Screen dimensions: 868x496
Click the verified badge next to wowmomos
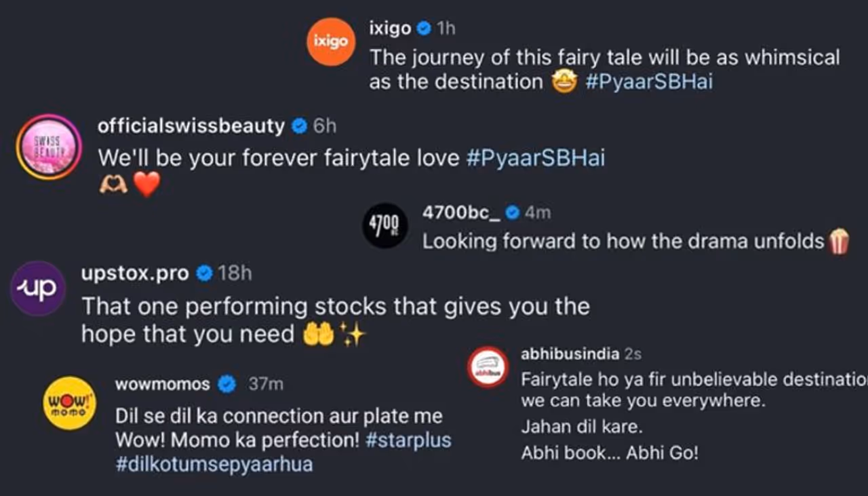pos(226,385)
